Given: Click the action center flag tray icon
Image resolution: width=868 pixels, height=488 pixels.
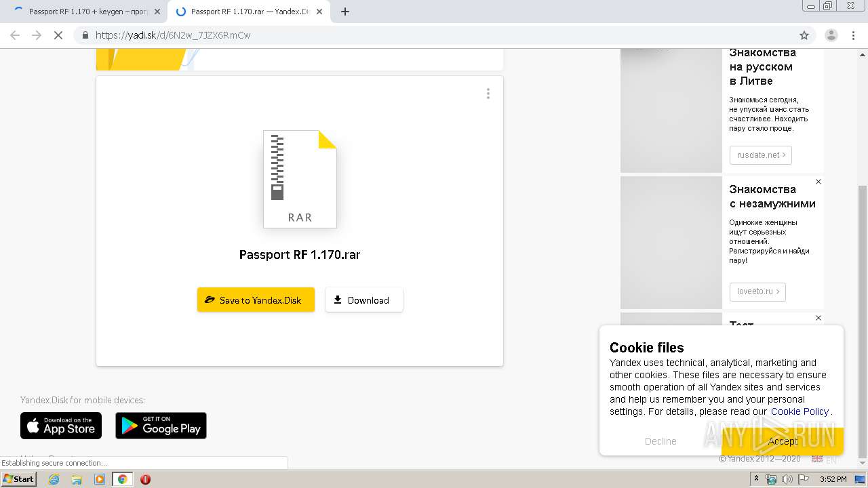Looking at the screenshot, I should coord(803,479).
